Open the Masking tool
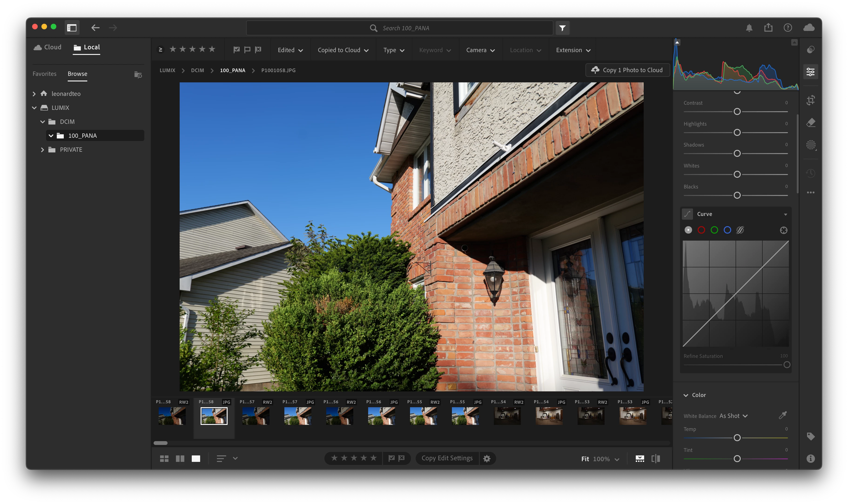 tap(811, 145)
